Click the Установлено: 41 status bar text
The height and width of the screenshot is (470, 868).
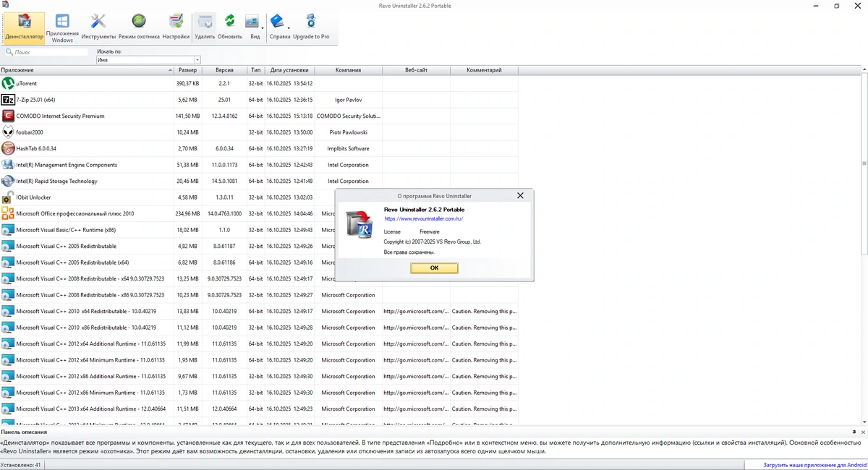point(21,464)
